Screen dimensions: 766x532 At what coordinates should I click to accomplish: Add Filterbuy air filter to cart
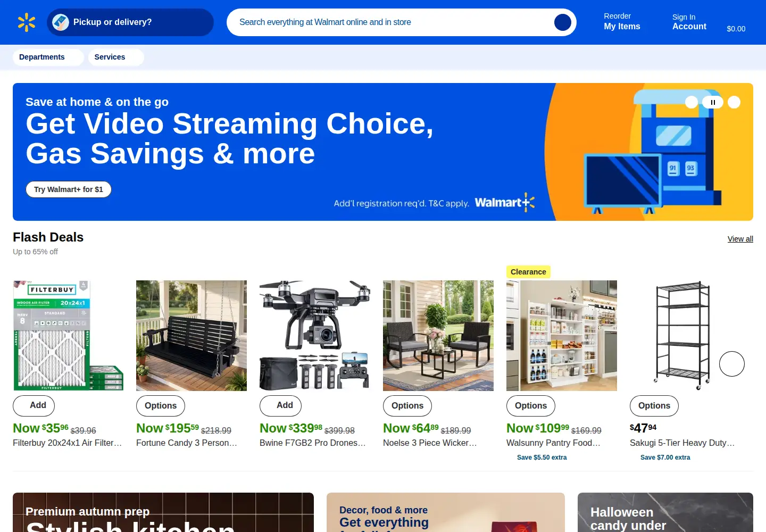[34, 405]
